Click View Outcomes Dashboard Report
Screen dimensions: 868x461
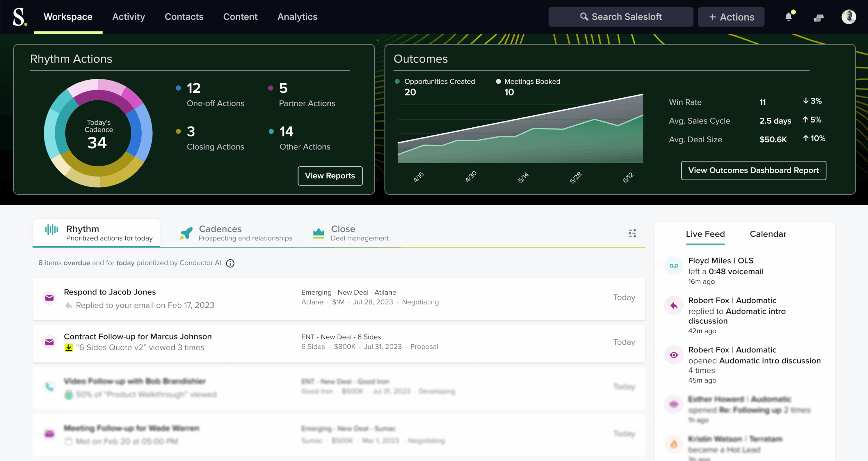(753, 170)
